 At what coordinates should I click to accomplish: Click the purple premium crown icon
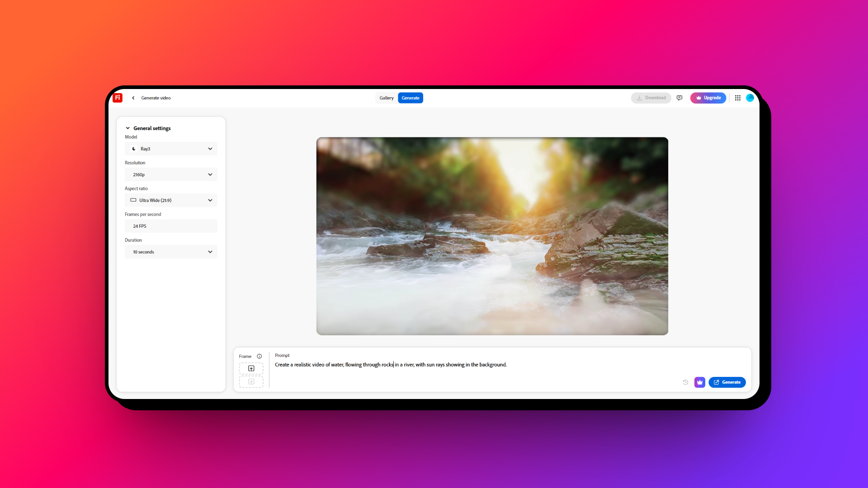coord(700,382)
